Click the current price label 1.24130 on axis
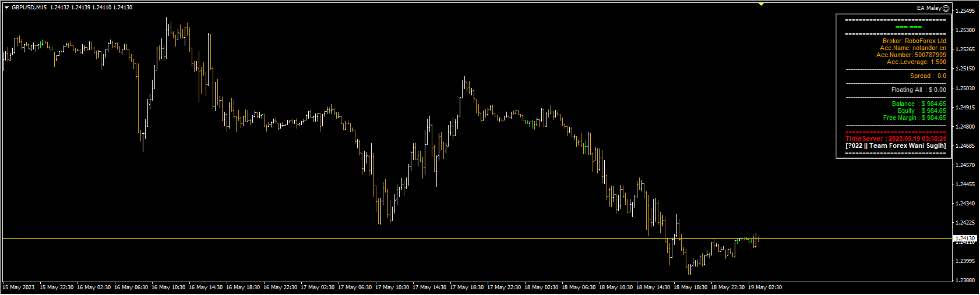 tap(965, 239)
